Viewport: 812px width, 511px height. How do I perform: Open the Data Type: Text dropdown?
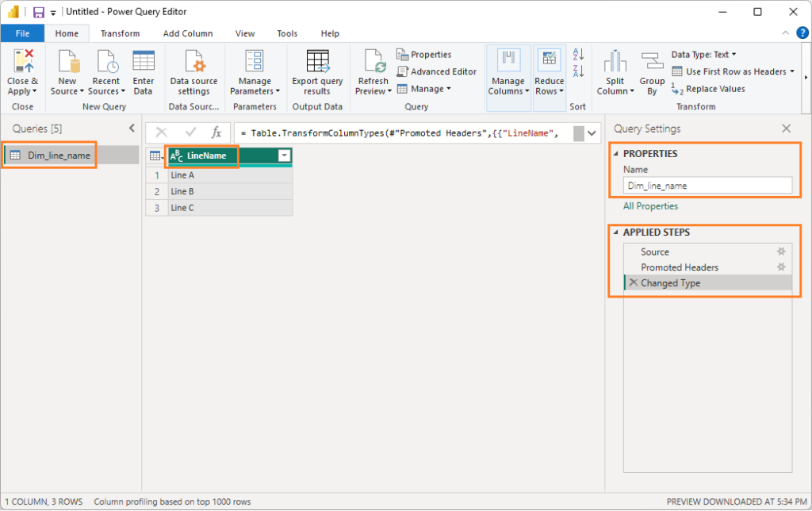(704, 55)
